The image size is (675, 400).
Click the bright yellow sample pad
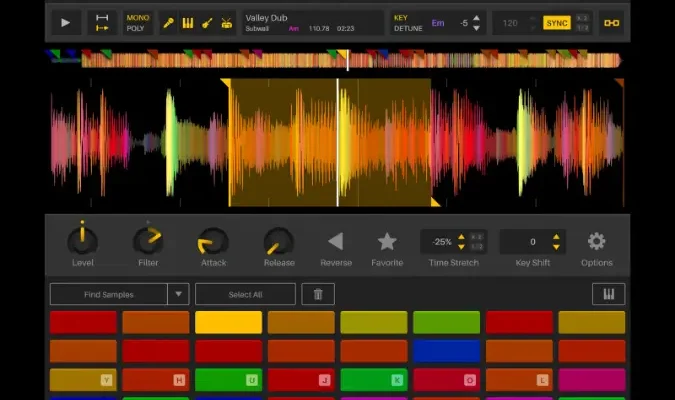coord(228,322)
